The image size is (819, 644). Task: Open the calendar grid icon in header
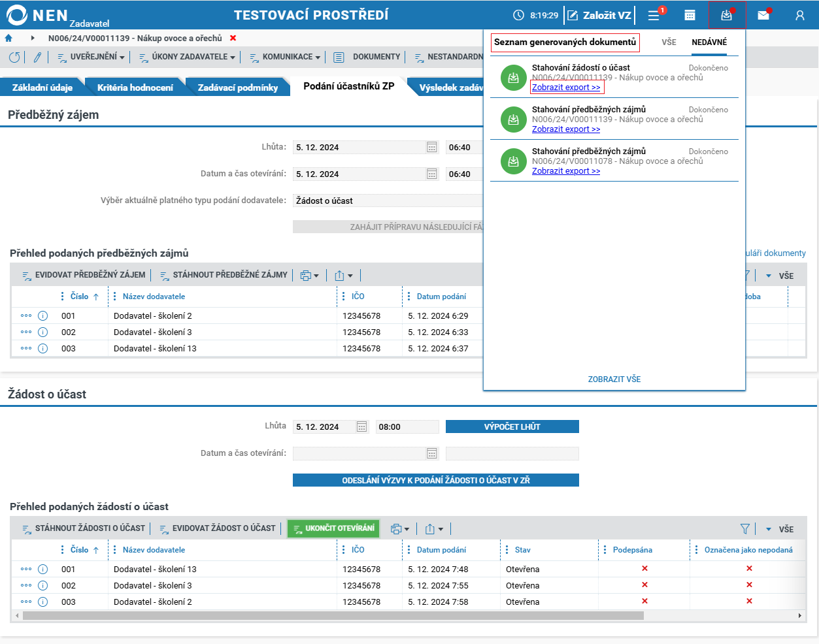click(x=690, y=15)
